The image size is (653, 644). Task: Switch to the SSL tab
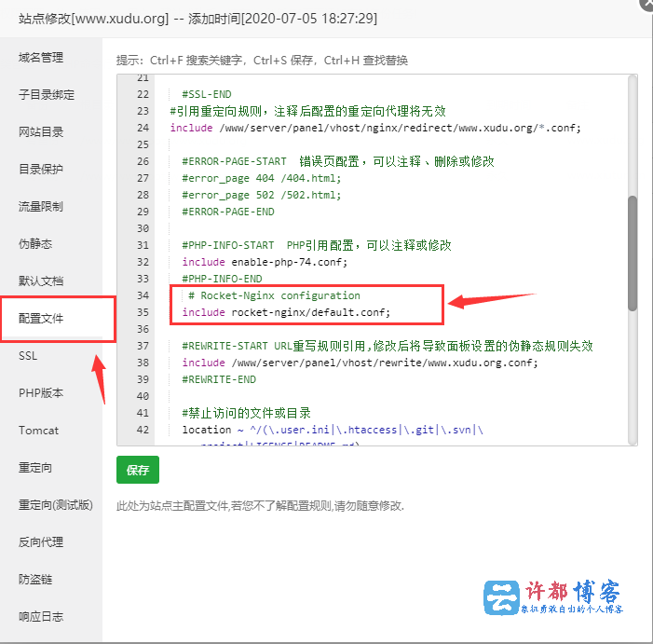[28, 356]
